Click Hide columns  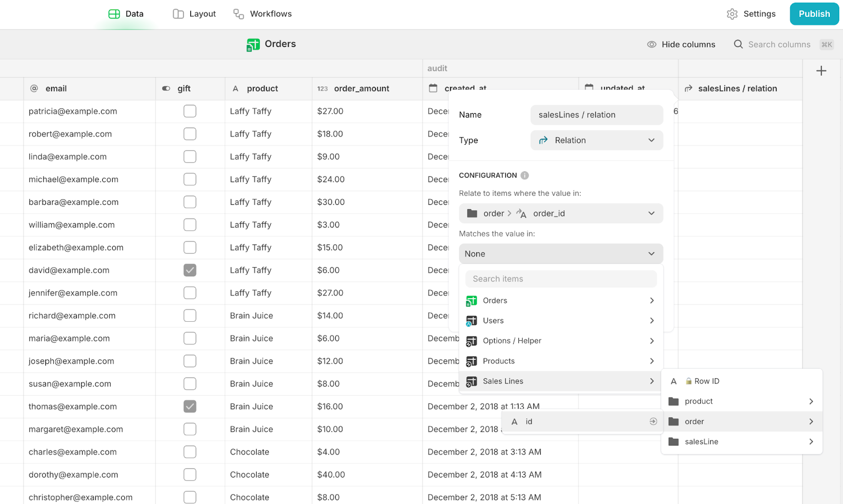pyautogui.click(x=681, y=44)
